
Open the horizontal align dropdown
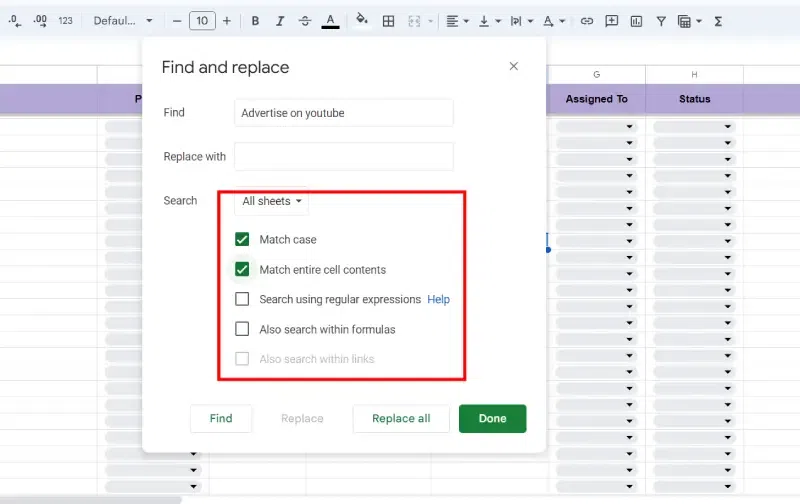tap(457, 21)
